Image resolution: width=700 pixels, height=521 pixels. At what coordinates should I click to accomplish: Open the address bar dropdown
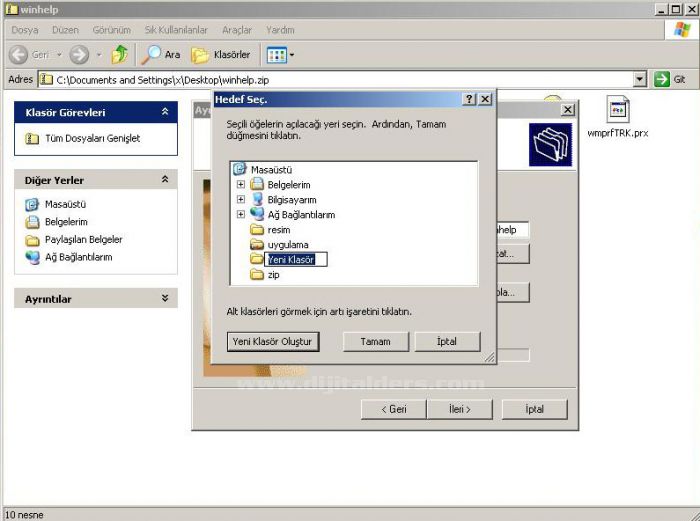click(x=640, y=79)
